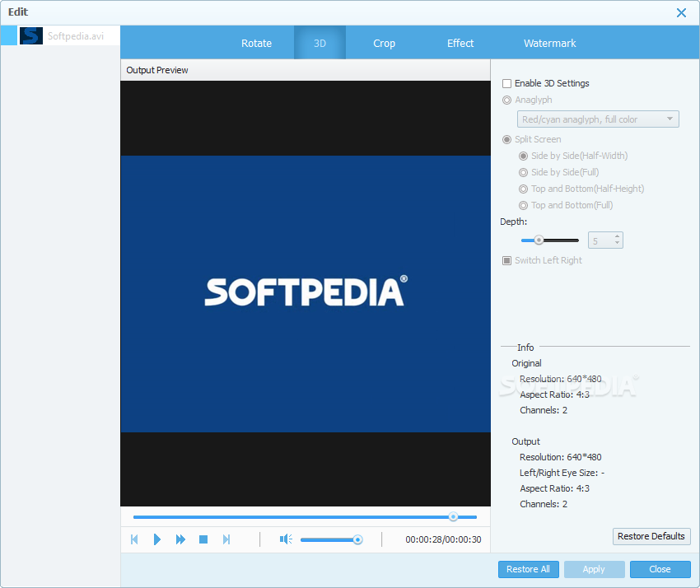Click the 00:00:28/00:00:30 time display
Image resolution: width=700 pixels, height=588 pixels.
[443, 539]
